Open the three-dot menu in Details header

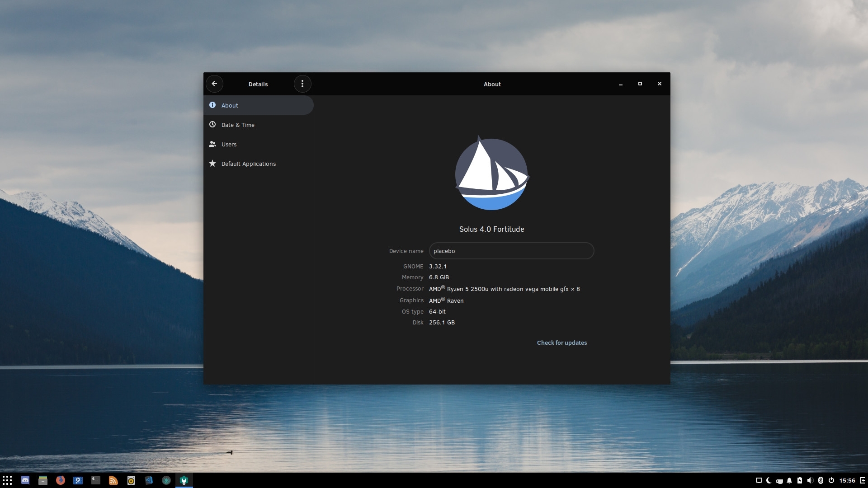(302, 84)
